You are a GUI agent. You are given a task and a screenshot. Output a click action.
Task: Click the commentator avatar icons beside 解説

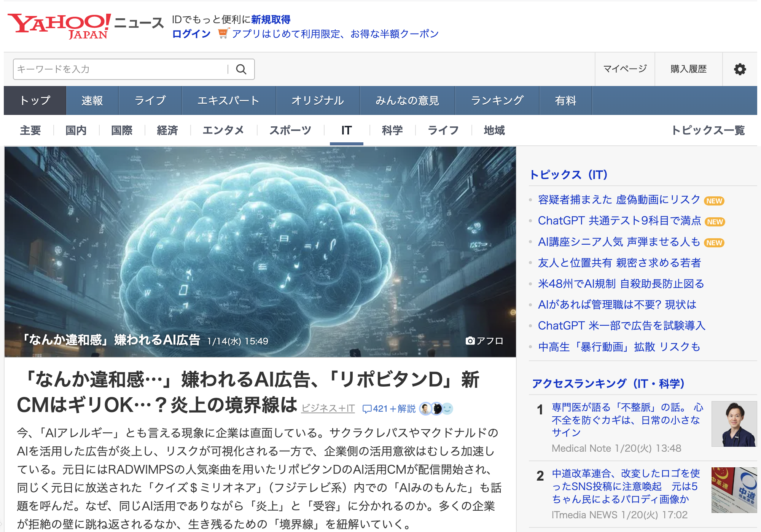(436, 409)
